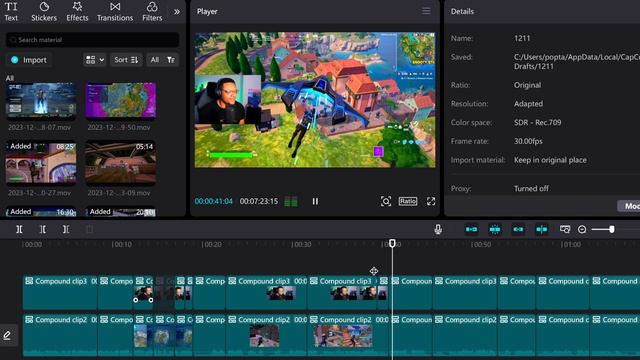The width and height of the screenshot is (640, 360).
Task: Click the timeline zoom out minus icon
Action: tap(582, 229)
